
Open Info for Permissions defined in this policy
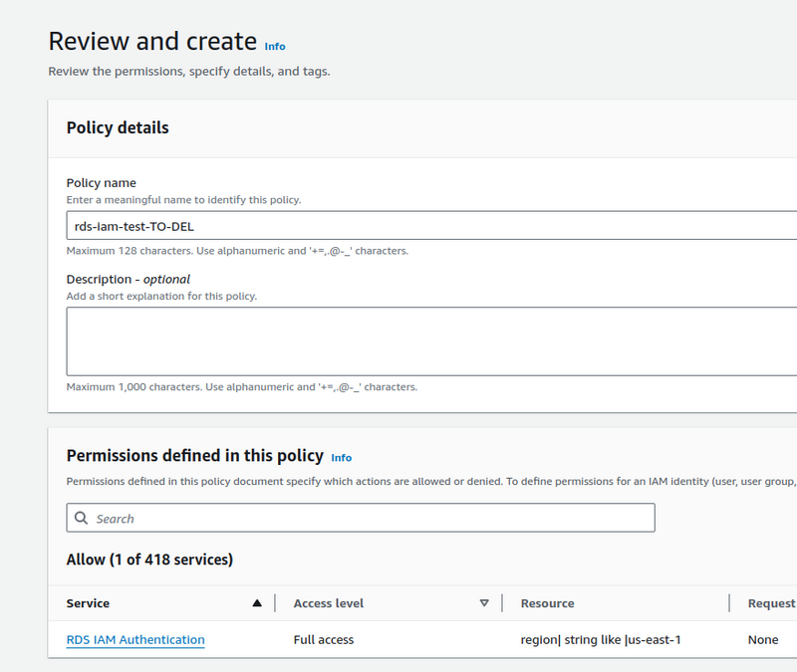(341, 458)
